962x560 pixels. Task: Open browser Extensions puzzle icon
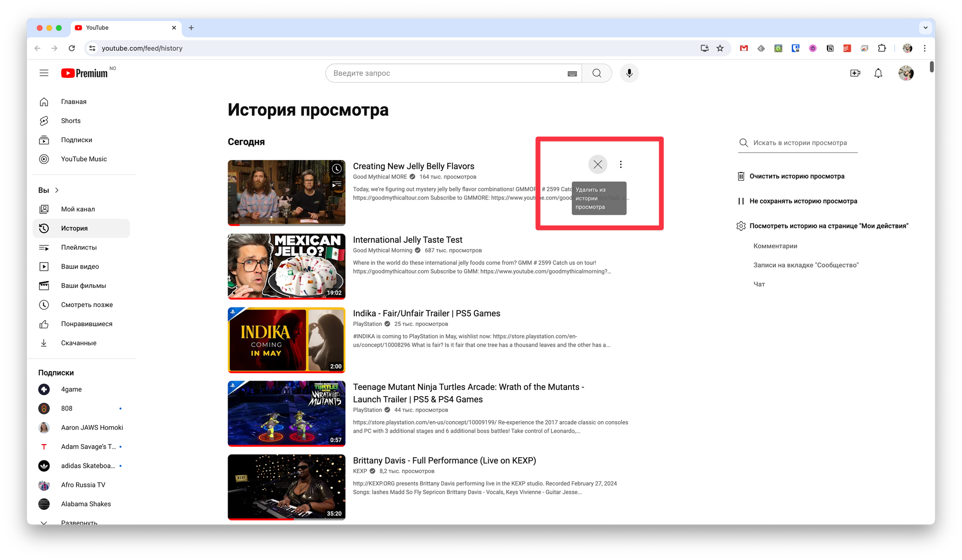pos(882,48)
